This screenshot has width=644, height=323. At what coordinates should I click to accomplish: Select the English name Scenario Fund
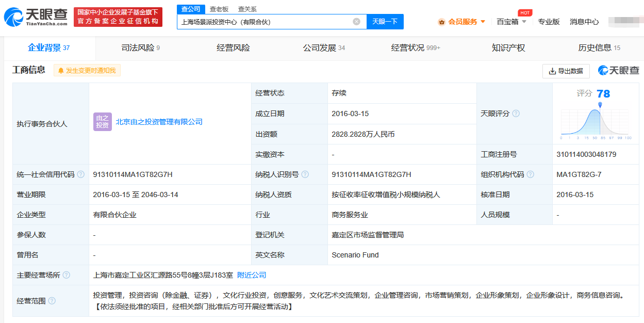(355, 255)
